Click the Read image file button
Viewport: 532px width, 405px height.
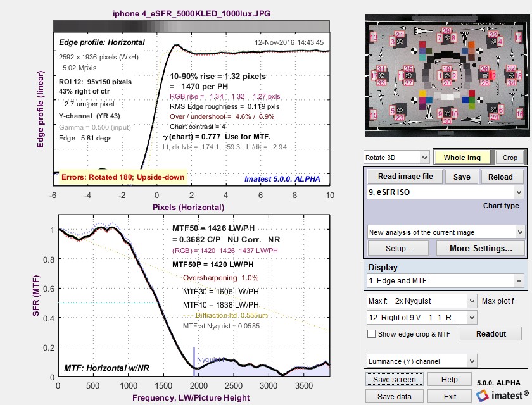coord(405,177)
